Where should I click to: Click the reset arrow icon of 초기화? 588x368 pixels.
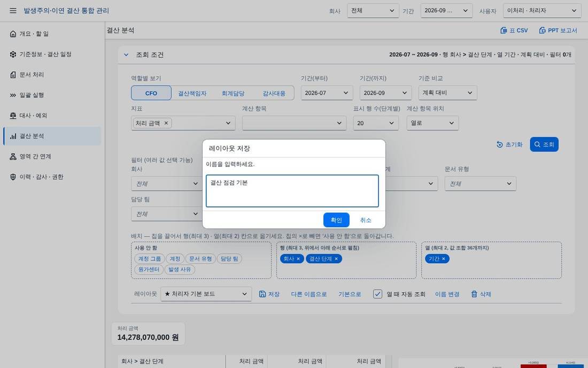pos(499,144)
